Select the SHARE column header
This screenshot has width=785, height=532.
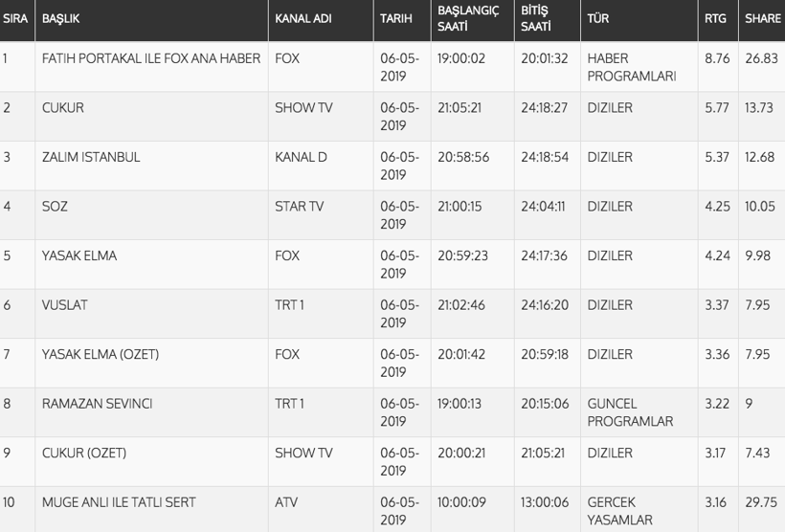[763, 18]
